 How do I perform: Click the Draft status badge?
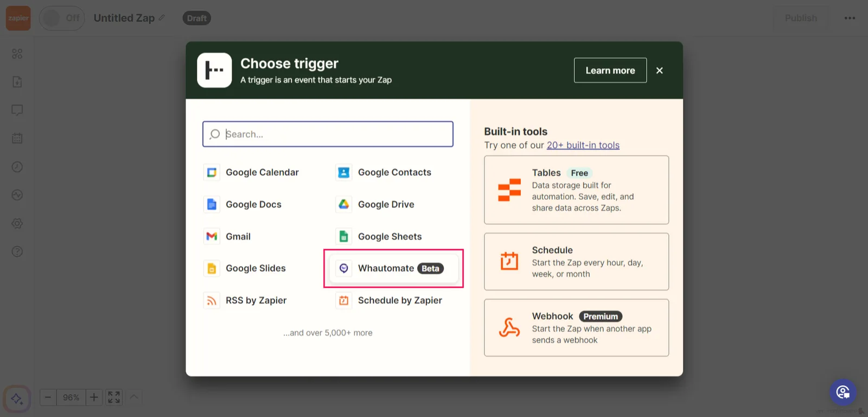pos(196,18)
